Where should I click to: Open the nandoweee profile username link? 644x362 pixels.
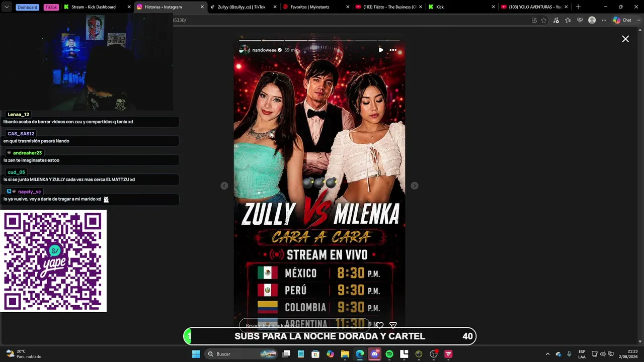tap(264, 50)
